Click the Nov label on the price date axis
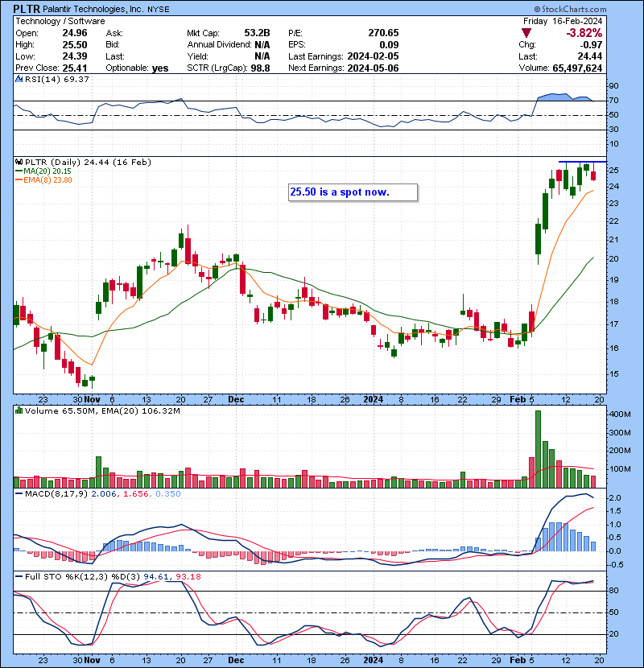Image resolution: width=644 pixels, height=668 pixels. 92,400
